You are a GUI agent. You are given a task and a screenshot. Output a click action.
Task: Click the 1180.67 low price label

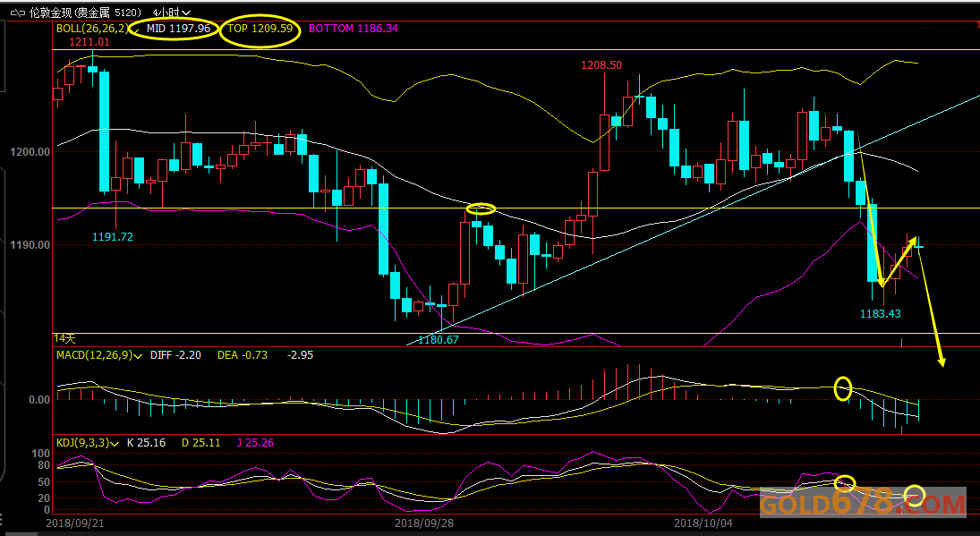pyautogui.click(x=439, y=340)
